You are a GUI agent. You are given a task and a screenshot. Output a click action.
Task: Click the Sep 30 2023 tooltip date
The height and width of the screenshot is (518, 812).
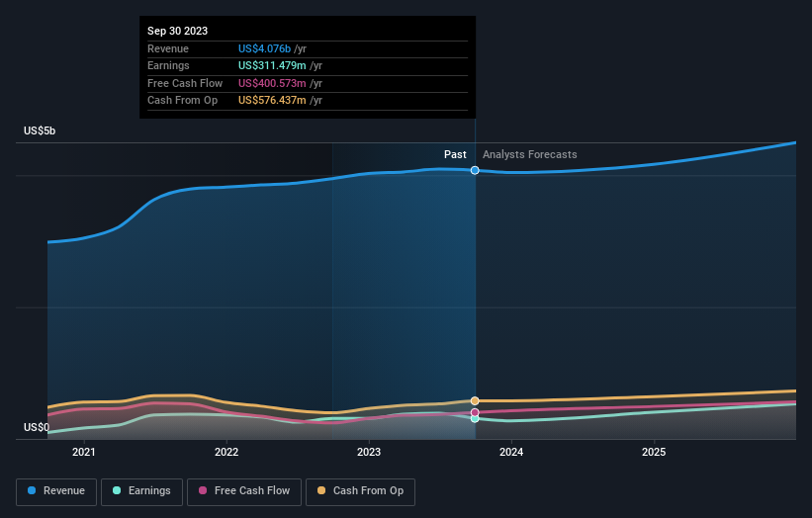(178, 31)
